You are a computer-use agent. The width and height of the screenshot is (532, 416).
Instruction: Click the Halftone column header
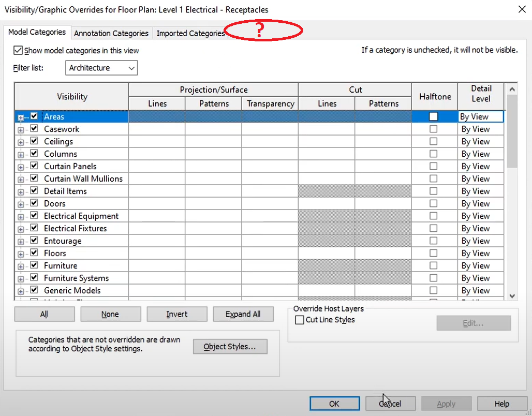pos(435,97)
